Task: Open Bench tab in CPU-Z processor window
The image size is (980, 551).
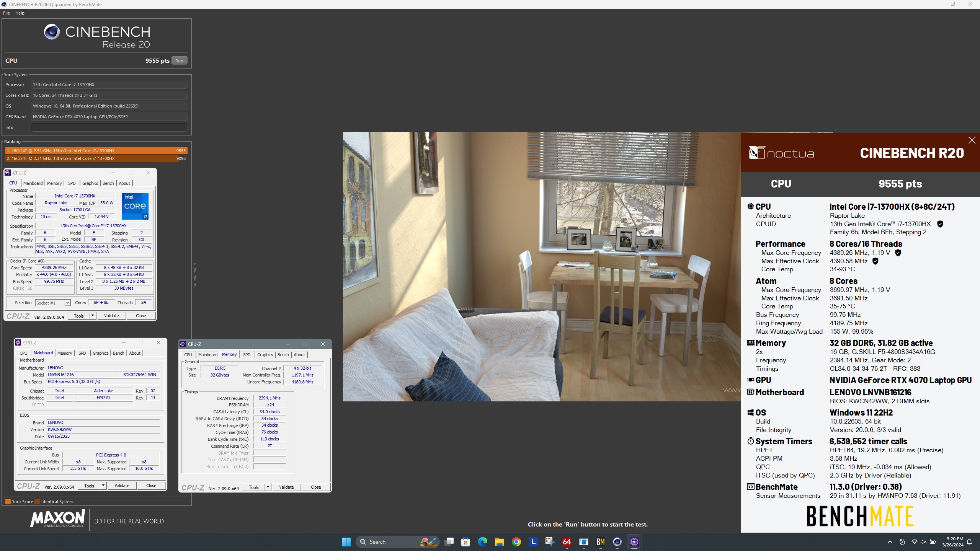Action: point(108,183)
